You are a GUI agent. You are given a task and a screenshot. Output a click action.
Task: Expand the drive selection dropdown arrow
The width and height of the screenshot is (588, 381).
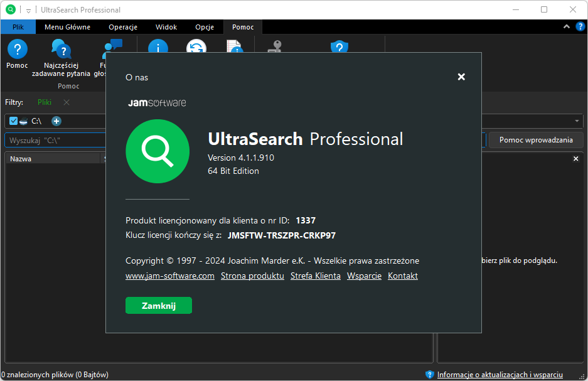coord(577,121)
